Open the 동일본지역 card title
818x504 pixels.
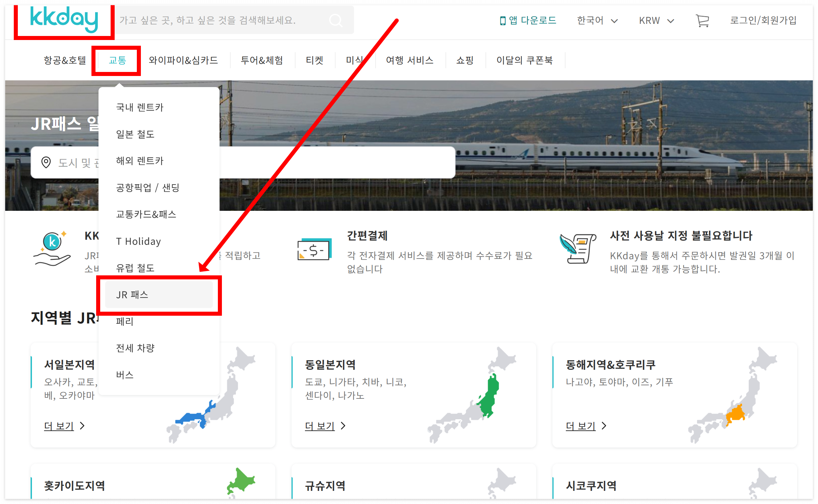pyautogui.click(x=330, y=365)
